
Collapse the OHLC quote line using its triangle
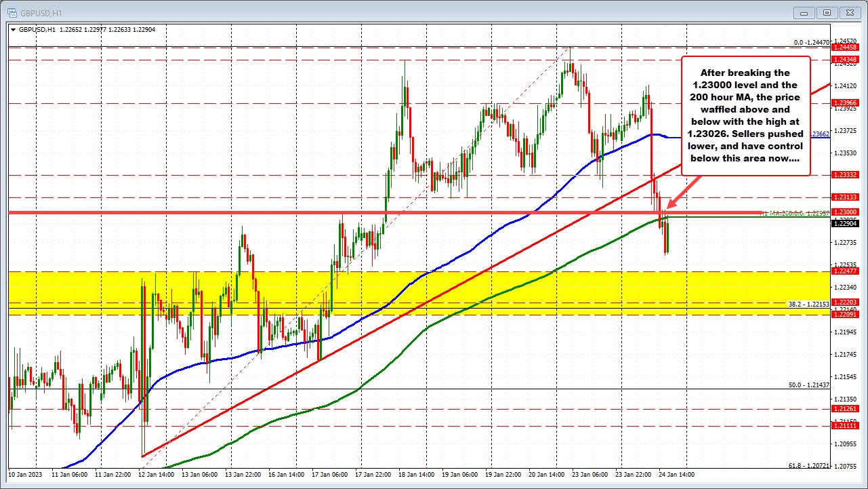pyautogui.click(x=12, y=30)
